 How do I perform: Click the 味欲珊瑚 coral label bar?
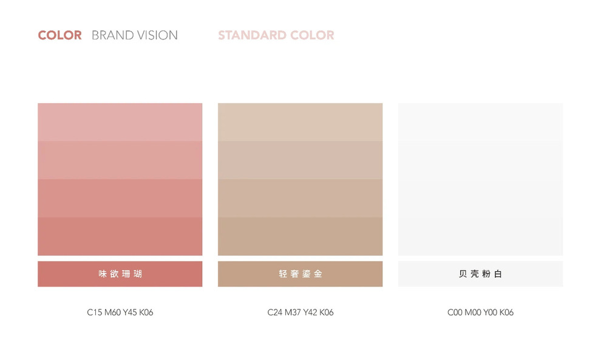point(120,274)
